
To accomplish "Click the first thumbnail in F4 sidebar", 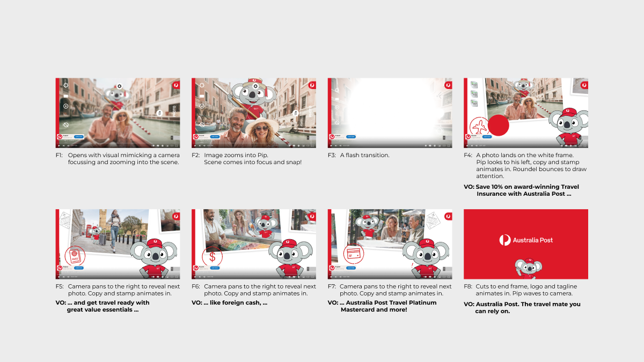I will [474, 85].
